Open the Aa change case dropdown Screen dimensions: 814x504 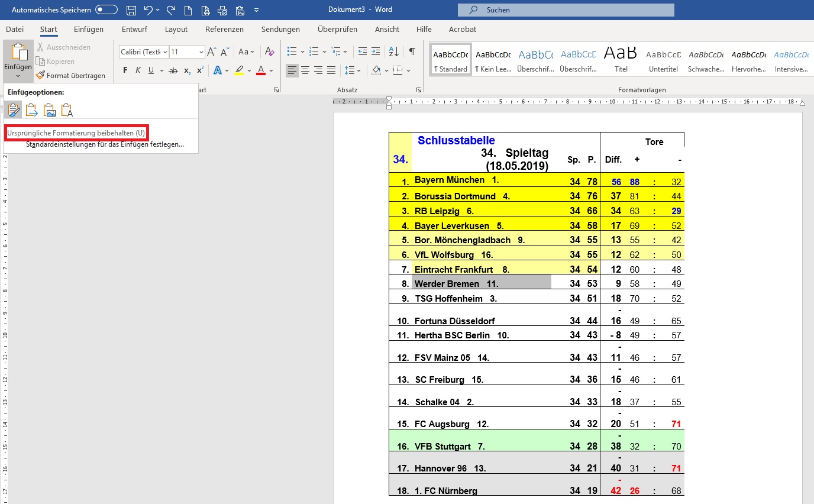coord(247,52)
